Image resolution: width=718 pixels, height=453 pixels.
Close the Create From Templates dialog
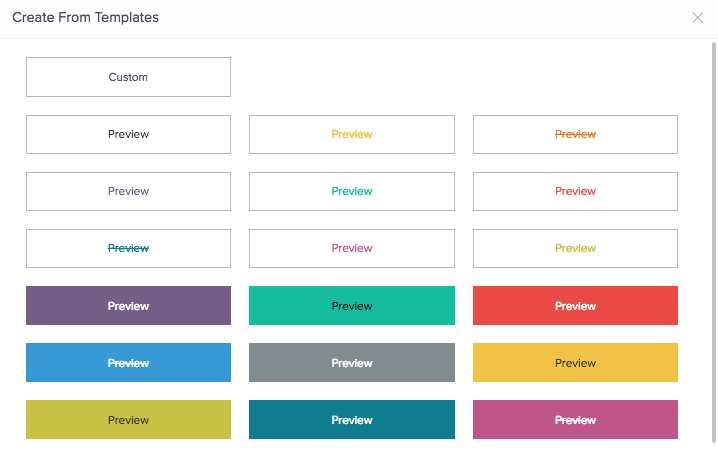tap(697, 17)
